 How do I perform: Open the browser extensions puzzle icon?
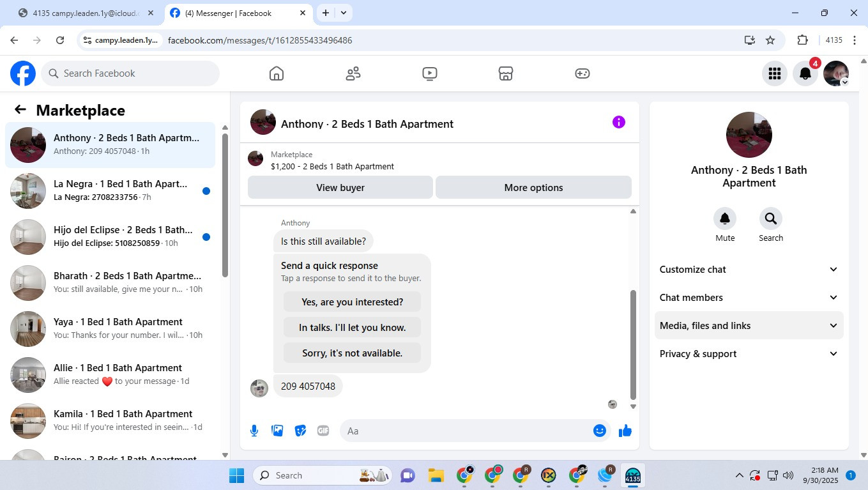click(803, 40)
